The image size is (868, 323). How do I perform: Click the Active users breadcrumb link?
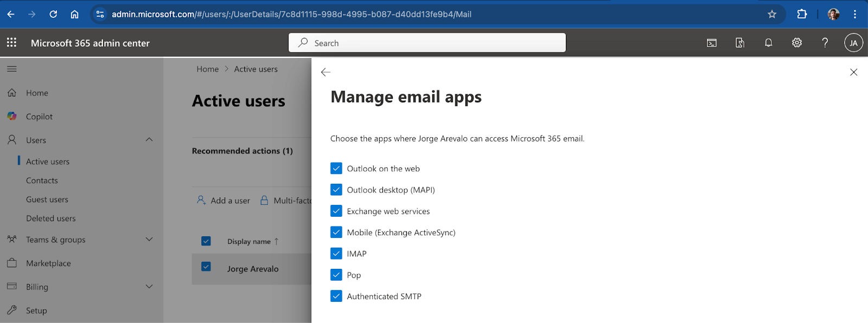[256, 69]
